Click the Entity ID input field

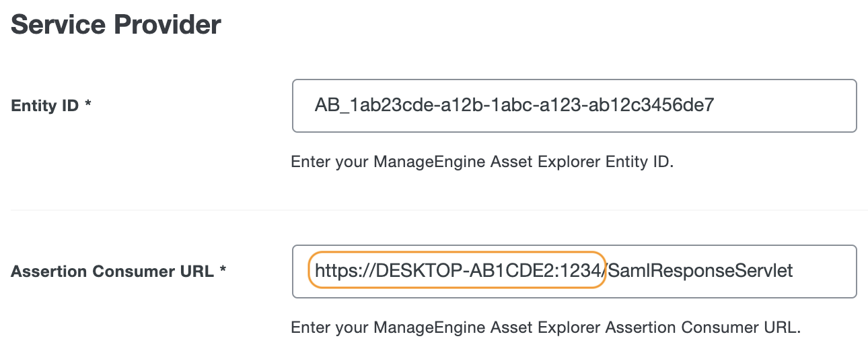pos(573,106)
